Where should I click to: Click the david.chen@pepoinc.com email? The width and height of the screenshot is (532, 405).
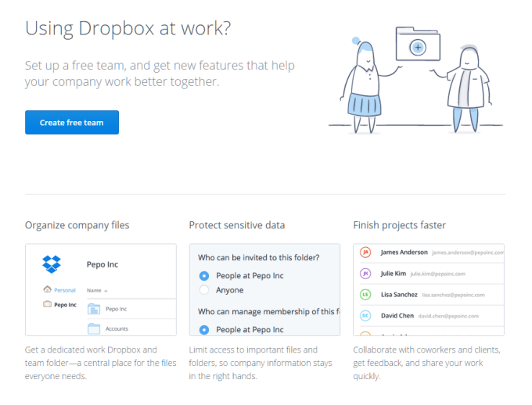point(448,316)
